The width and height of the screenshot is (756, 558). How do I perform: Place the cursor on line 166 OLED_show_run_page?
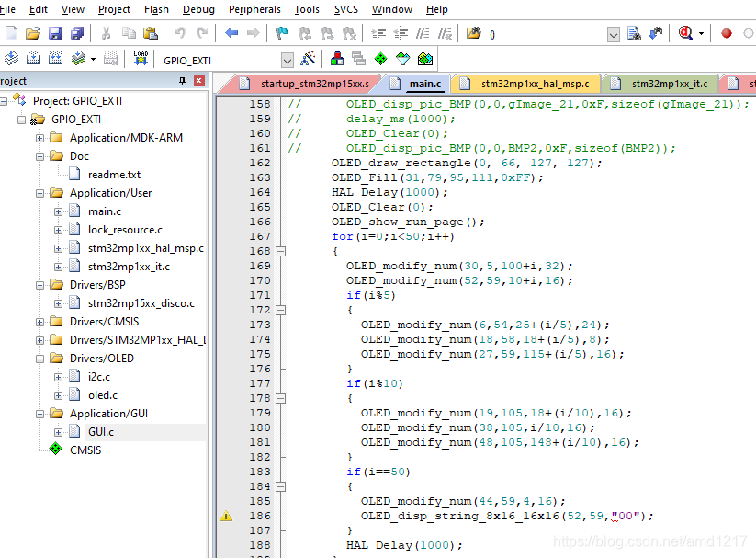click(x=408, y=222)
